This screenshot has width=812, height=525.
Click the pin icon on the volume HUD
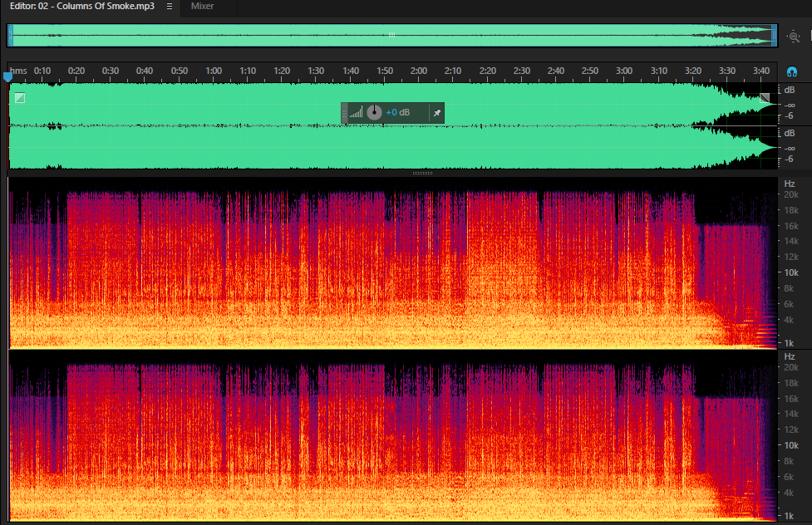click(437, 113)
